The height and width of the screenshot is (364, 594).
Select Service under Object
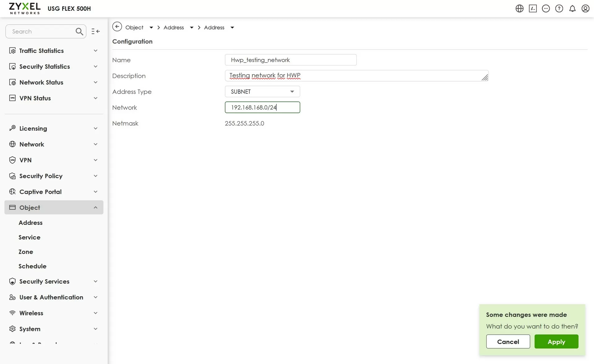29,237
